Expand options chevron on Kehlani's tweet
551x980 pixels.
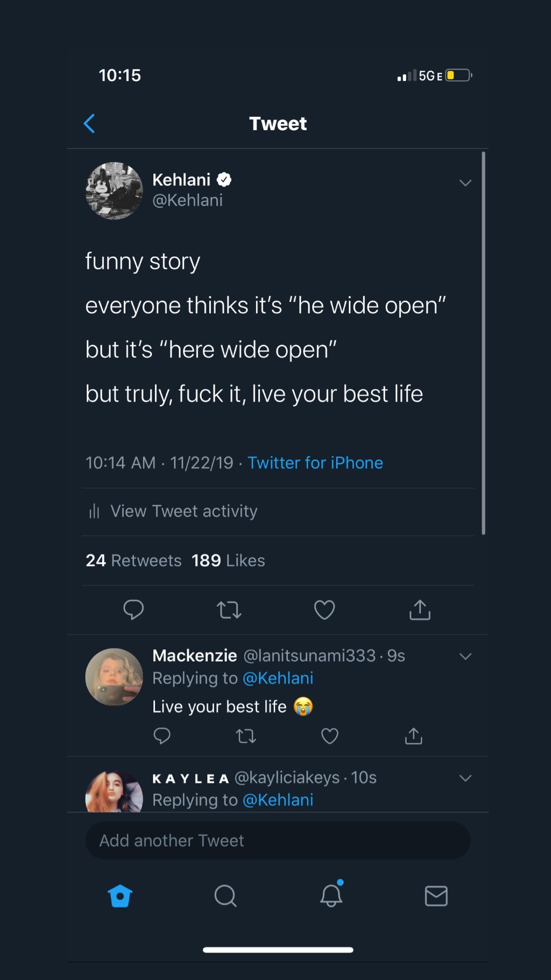(465, 183)
